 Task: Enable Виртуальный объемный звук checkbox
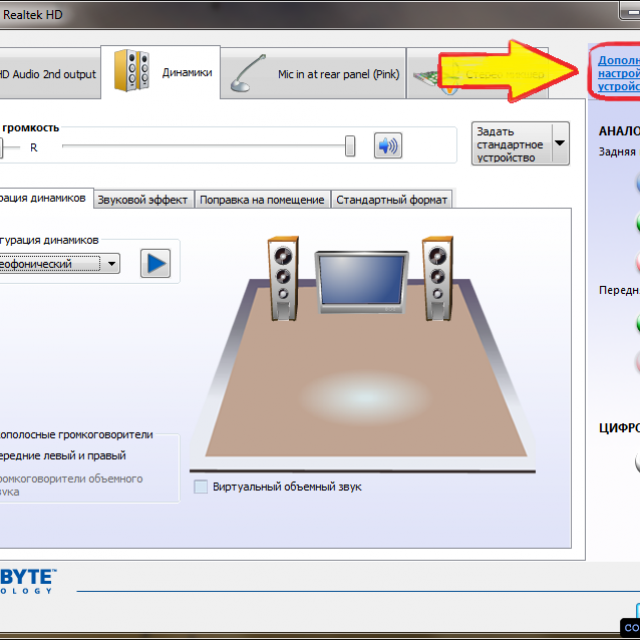point(200,487)
